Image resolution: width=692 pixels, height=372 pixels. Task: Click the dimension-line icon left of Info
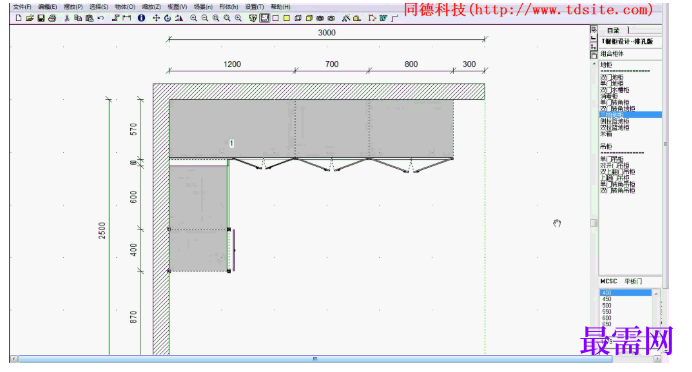127,18
